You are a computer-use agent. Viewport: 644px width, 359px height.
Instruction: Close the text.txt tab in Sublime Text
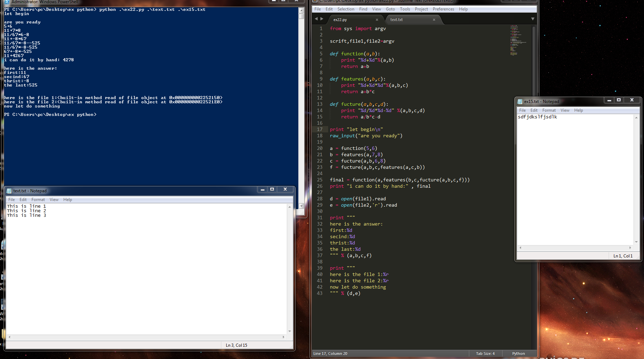(434, 20)
